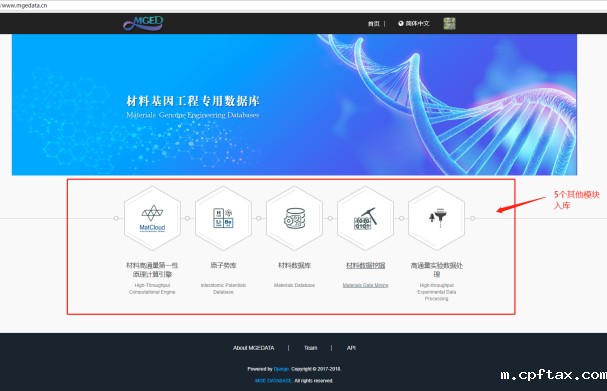This screenshot has width=607, height=391.
Task: Click High-Throughput Computational Engine caption
Action: (x=152, y=288)
